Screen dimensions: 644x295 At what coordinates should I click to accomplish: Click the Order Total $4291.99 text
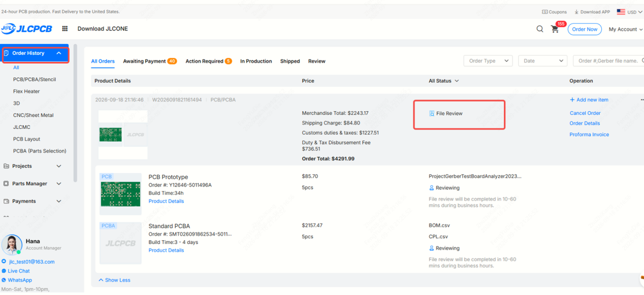(328, 159)
